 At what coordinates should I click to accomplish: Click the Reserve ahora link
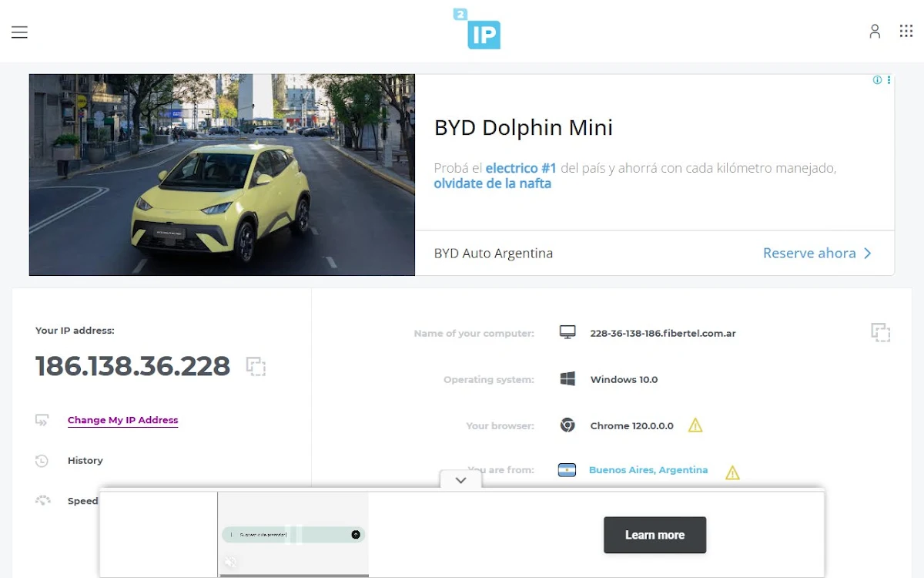pyautogui.click(x=809, y=253)
